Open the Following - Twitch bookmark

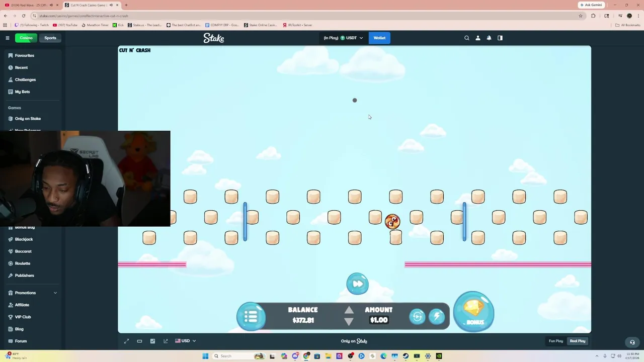click(32, 25)
